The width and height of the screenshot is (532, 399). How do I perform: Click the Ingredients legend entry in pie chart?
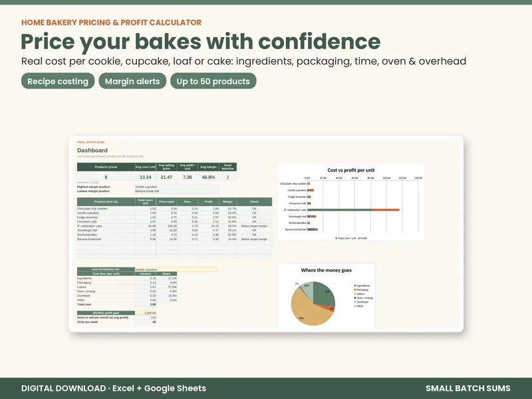pyautogui.click(x=362, y=286)
